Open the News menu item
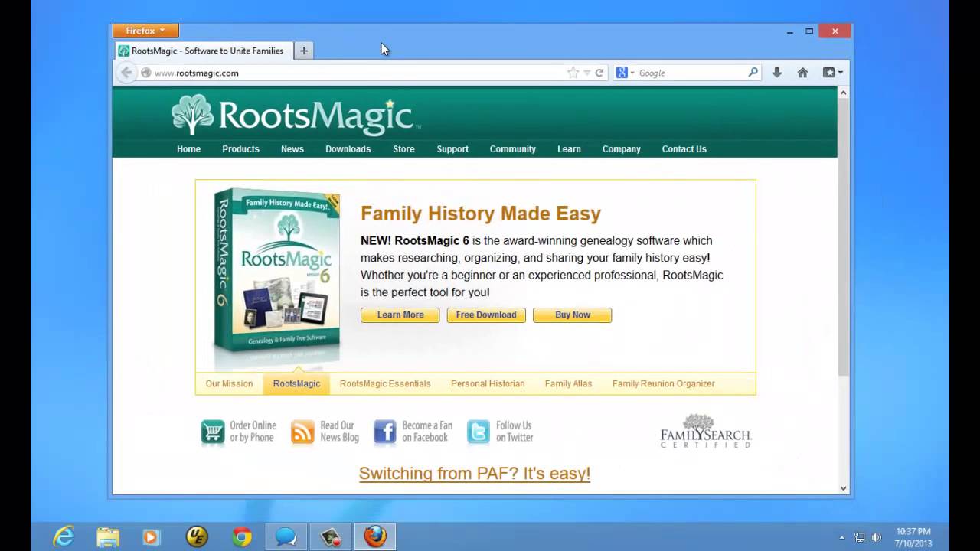The height and width of the screenshot is (551, 980). (x=292, y=149)
